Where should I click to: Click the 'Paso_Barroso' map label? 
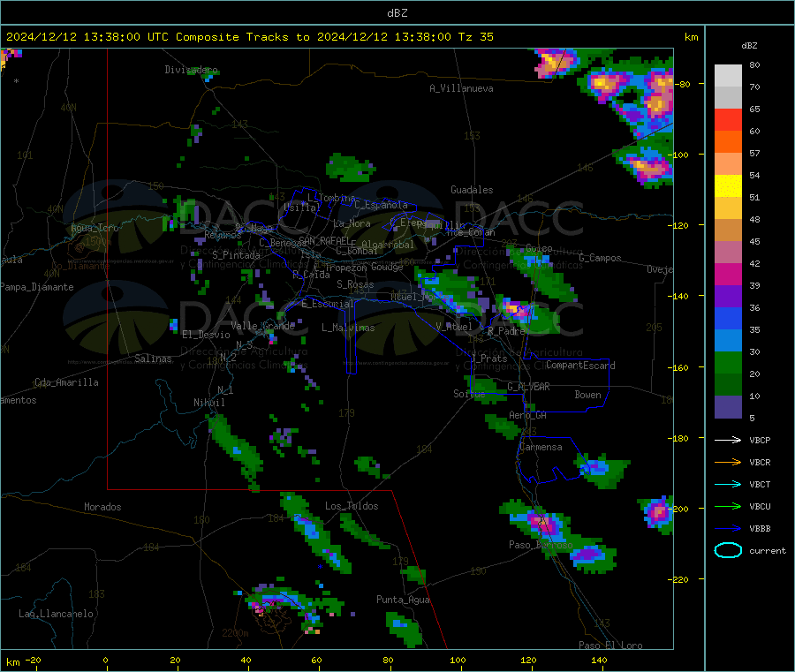(x=541, y=545)
